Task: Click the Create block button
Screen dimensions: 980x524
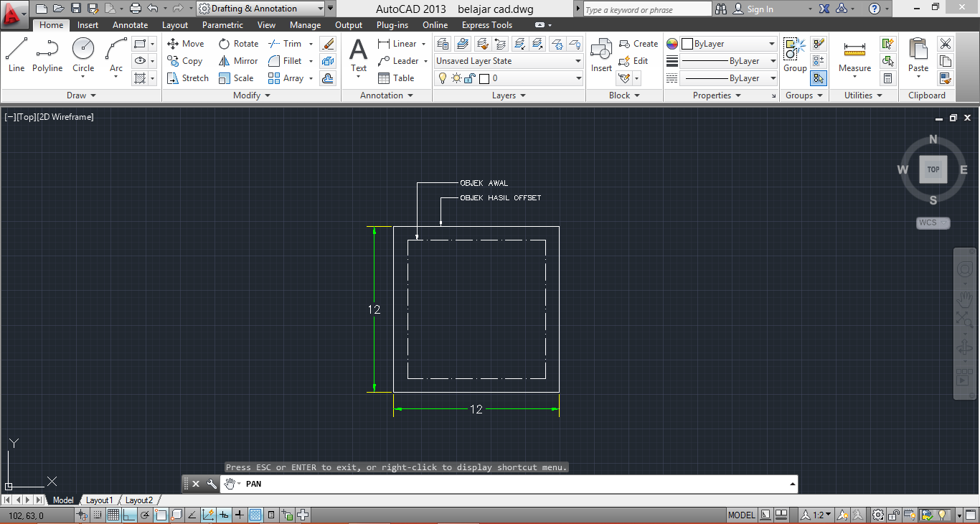Action: [637, 43]
